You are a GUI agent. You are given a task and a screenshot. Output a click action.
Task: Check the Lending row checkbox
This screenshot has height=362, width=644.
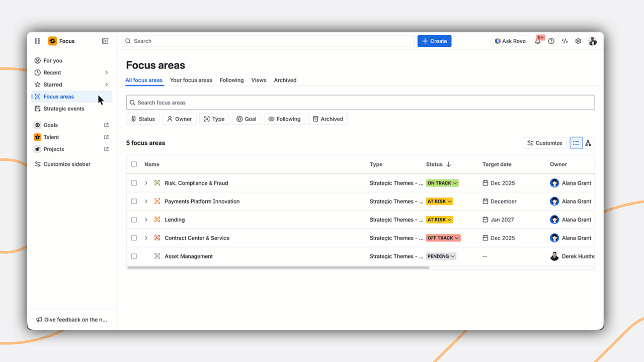[134, 220]
